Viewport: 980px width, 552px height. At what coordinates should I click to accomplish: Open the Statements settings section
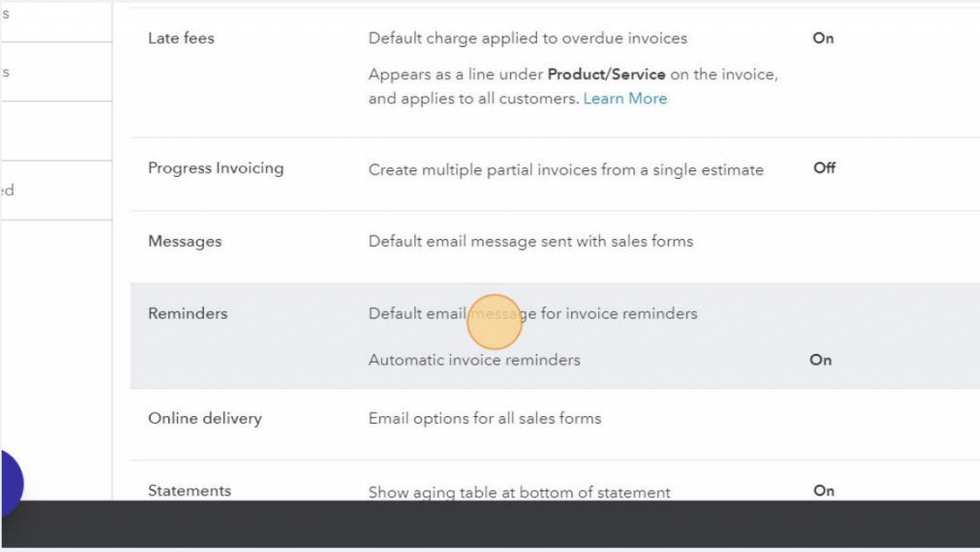pyautogui.click(x=189, y=490)
